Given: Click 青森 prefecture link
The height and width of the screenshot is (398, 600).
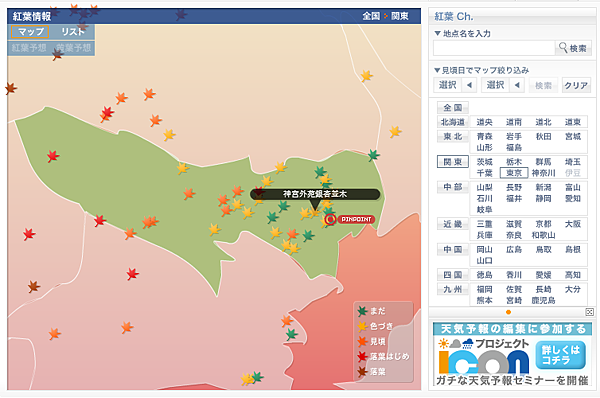Looking at the screenshot, I should click(x=484, y=137).
